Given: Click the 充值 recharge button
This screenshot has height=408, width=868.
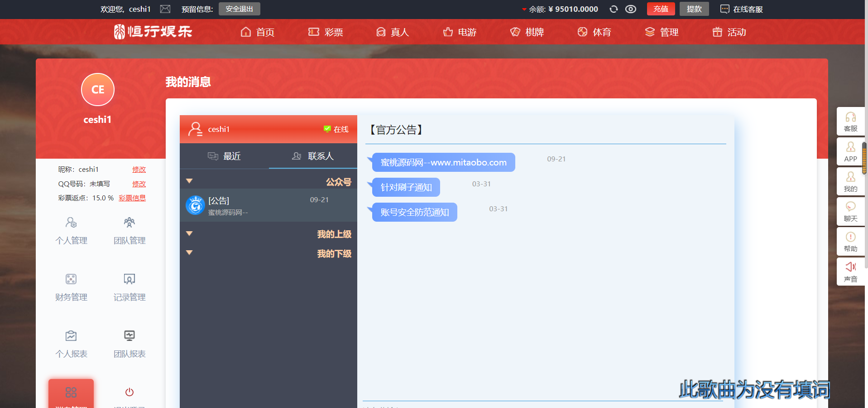Looking at the screenshot, I should click(x=661, y=9).
